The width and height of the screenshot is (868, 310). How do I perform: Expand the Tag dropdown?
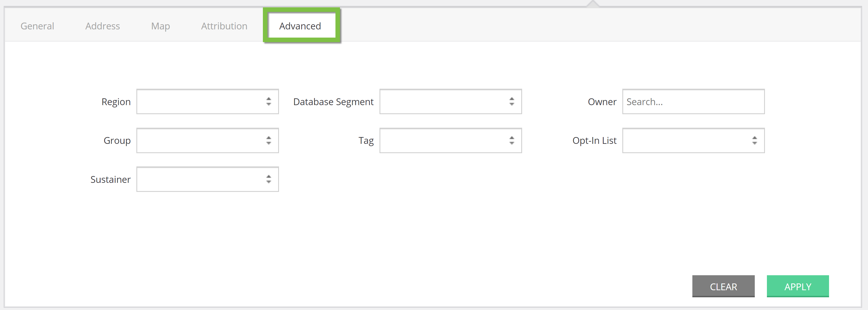(450, 140)
